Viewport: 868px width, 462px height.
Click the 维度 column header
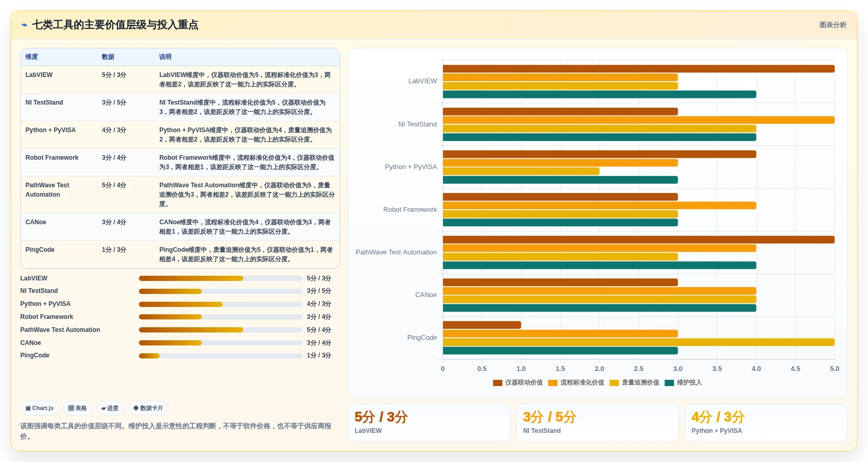coord(32,57)
